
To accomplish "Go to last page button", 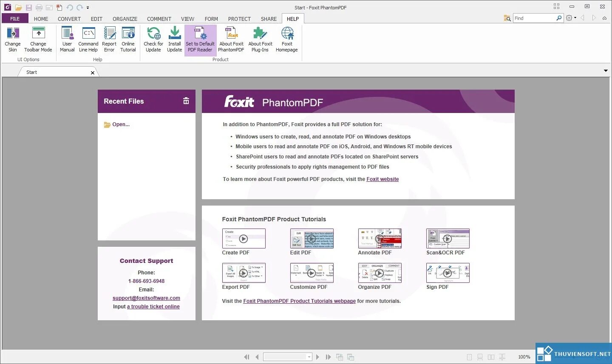I will (x=328, y=357).
